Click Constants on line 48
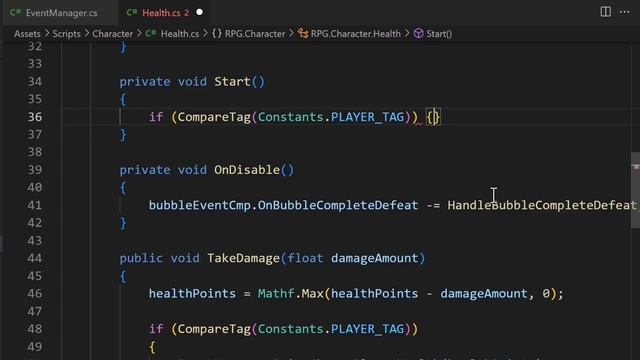640x360 pixels. (291, 329)
